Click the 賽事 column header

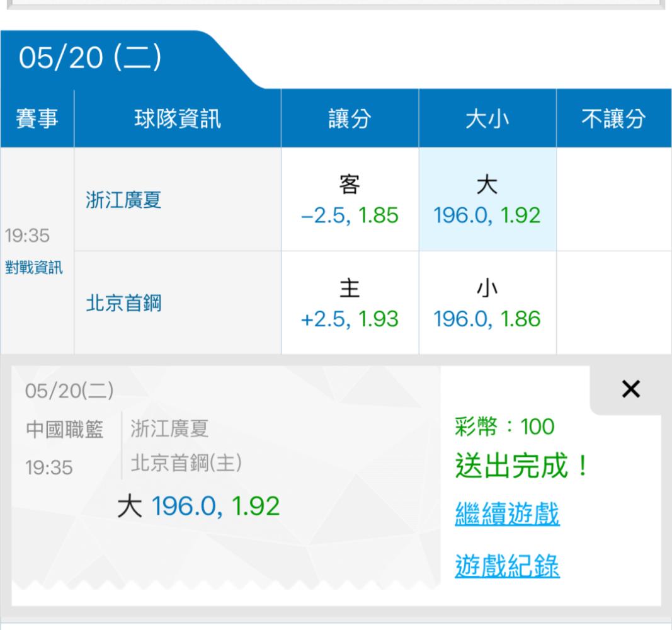pyautogui.click(x=37, y=118)
